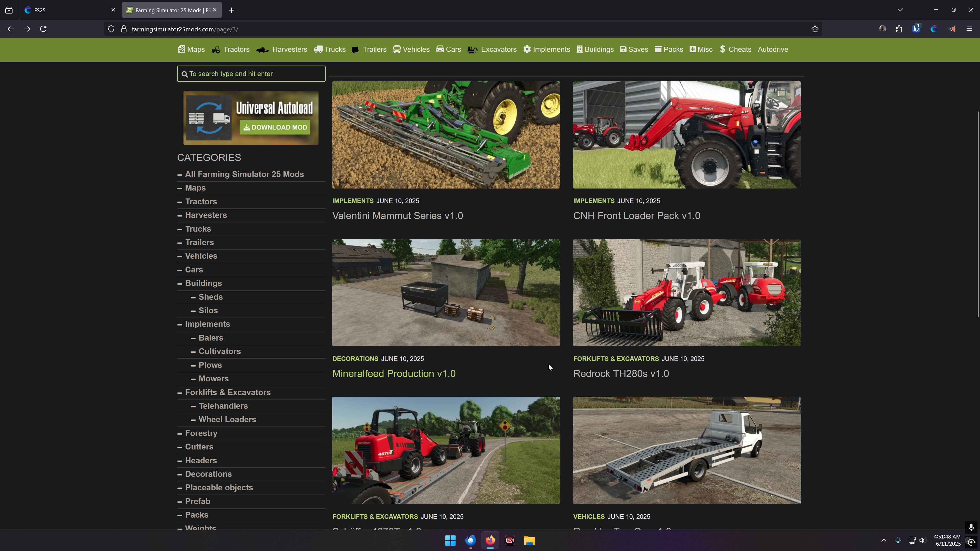Screen dimensions: 980x551
Task: Click the gear Implements icon
Action: pyautogui.click(x=528, y=49)
